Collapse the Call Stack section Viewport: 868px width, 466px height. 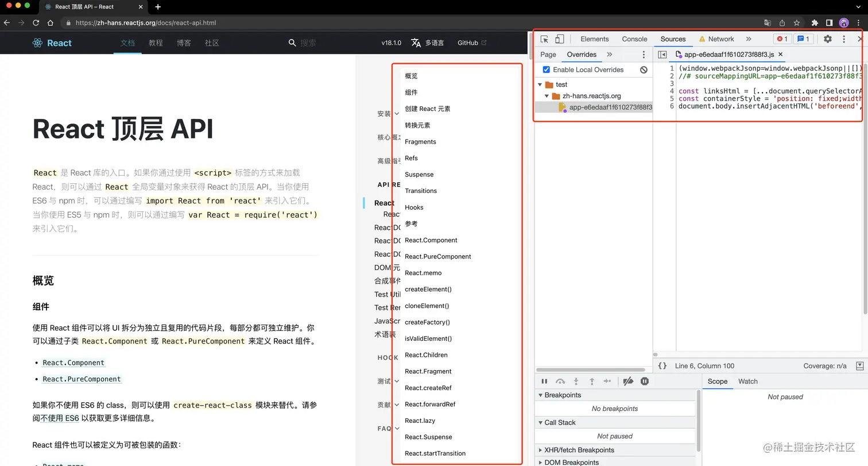coord(540,423)
